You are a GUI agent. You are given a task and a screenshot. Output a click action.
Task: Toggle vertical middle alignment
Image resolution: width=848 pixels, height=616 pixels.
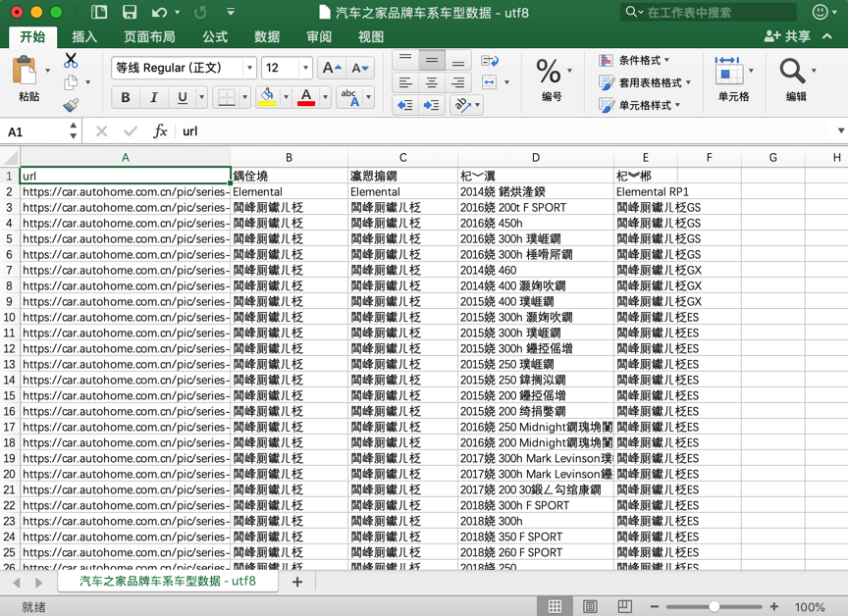[432, 60]
